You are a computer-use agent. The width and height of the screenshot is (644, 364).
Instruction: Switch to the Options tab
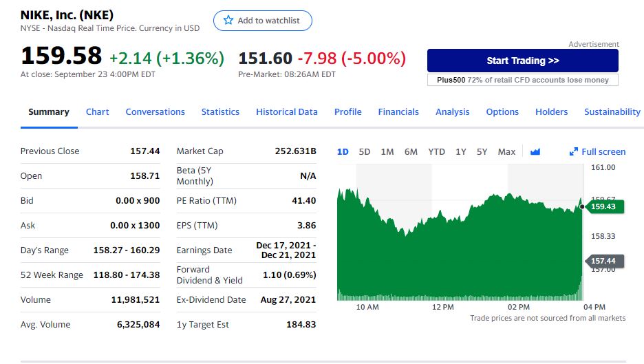502,112
